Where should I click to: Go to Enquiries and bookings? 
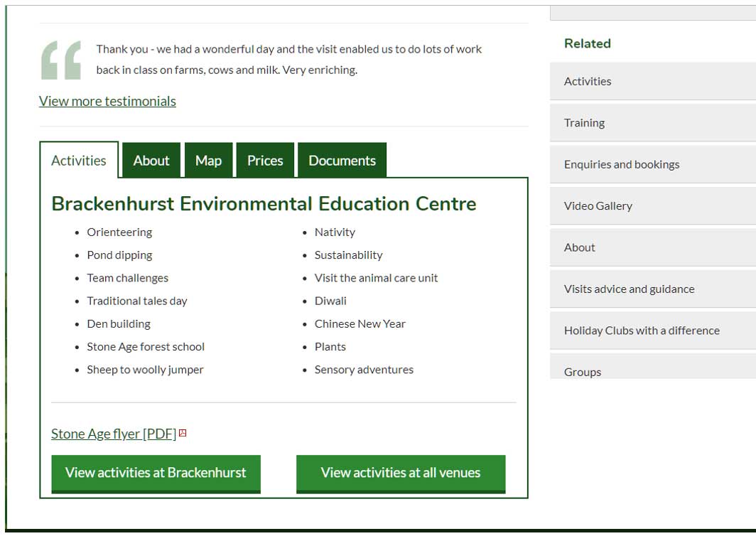click(653, 164)
